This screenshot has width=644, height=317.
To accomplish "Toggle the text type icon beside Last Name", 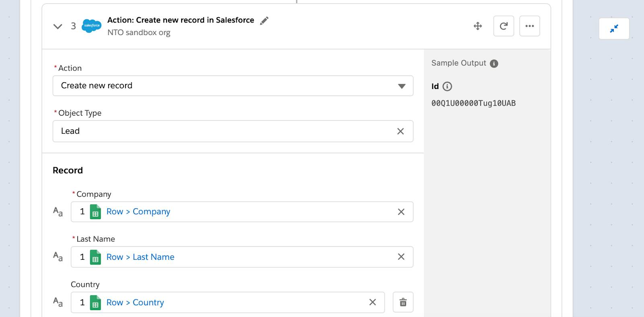I will (58, 257).
